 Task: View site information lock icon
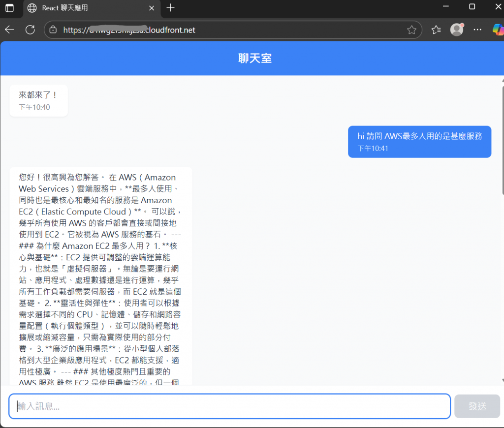click(x=53, y=30)
